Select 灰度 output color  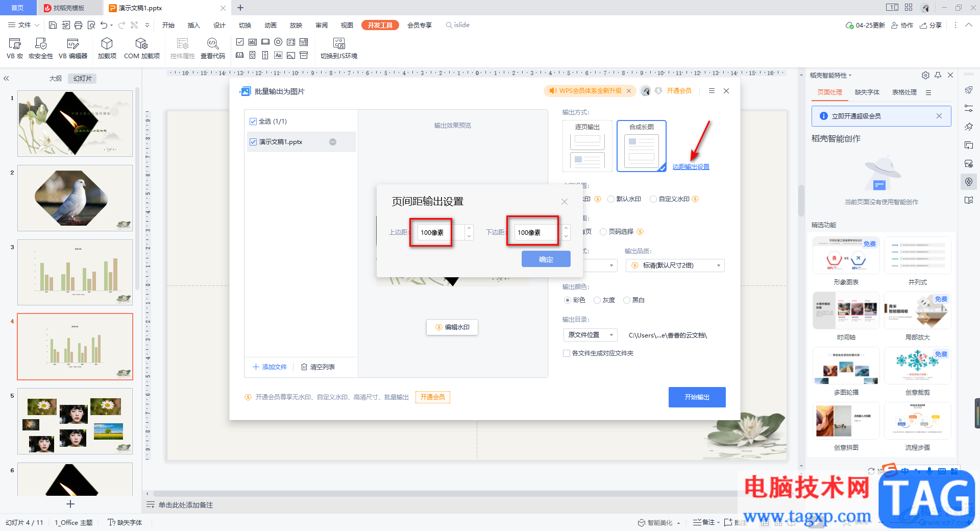point(597,300)
